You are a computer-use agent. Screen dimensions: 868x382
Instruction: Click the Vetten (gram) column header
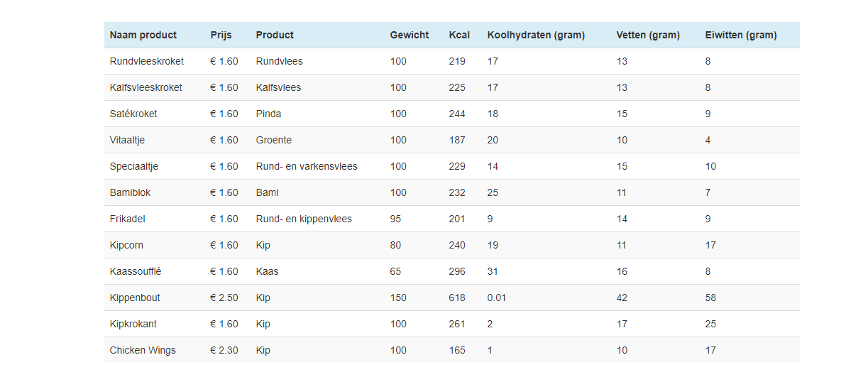(648, 35)
